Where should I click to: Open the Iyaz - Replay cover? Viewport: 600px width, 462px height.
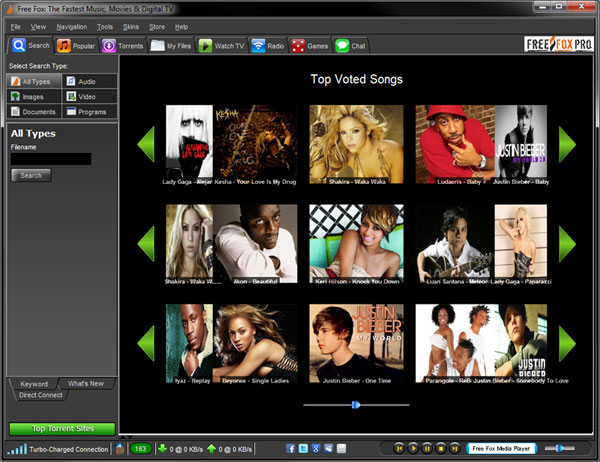coord(189,343)
